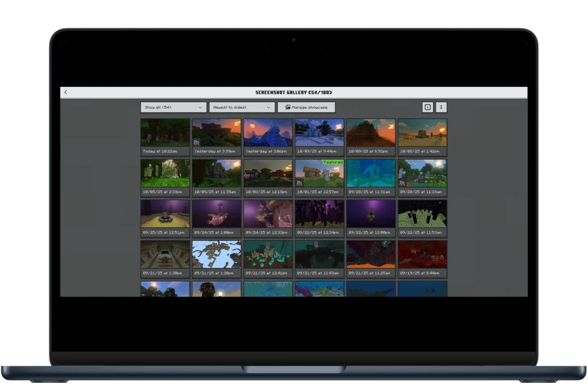This screenshot has height=384, width=588.
Task: Open the 10/03/25 at 12:18pm screenshot
Action: tap(268, 178)
